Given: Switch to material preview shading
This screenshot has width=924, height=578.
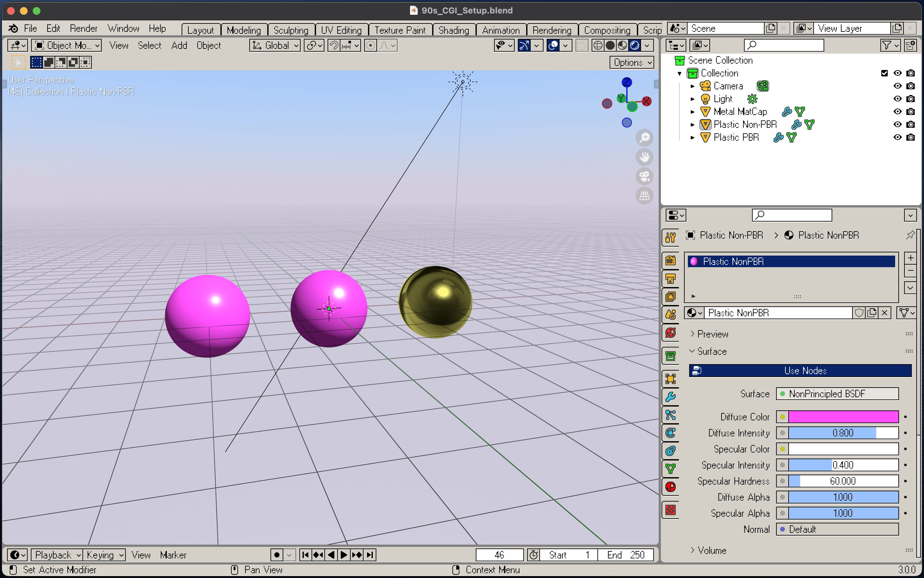Looking at the screenshot, I should pyautogui.click(x=622, y=46).
